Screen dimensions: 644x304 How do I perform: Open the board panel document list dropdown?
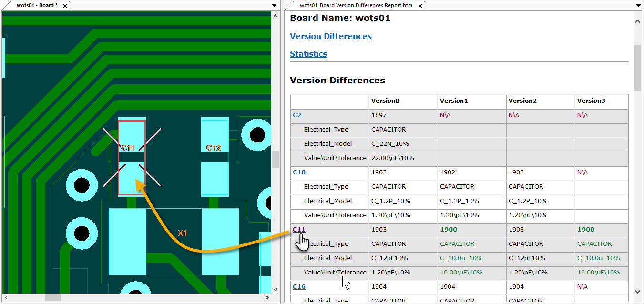point(274,5)
